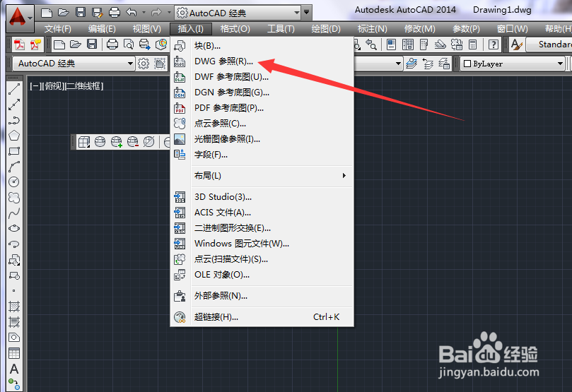Click the Text Style brush icon
Screen dimensions: 572x392
tap(517, 44)
